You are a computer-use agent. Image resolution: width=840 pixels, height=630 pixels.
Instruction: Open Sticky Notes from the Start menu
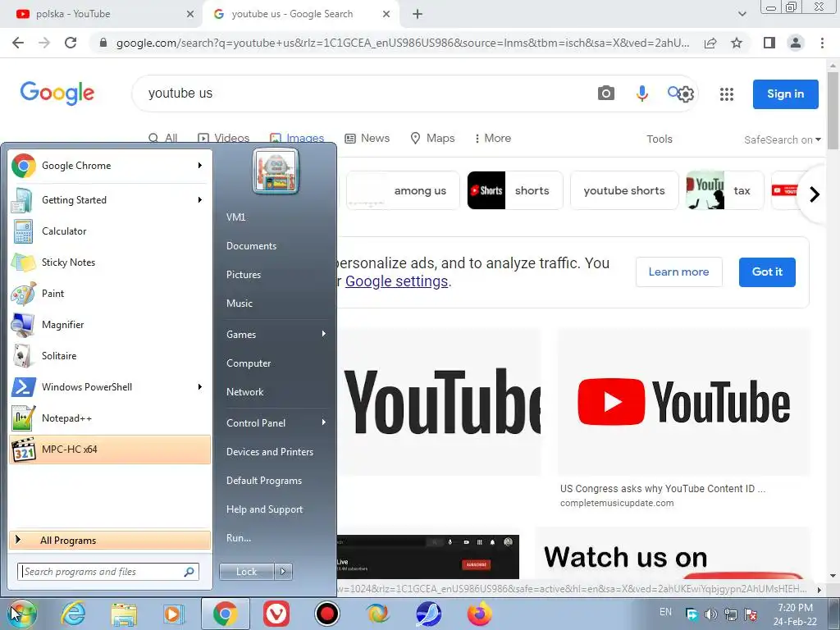(110, 262)
